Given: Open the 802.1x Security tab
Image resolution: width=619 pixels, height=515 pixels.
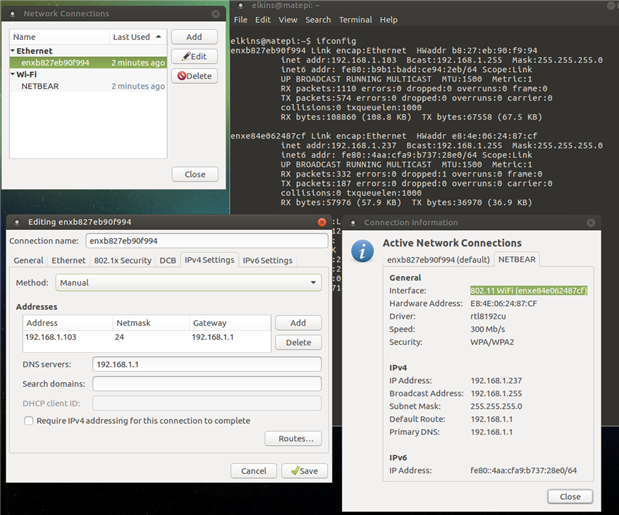Looking at the screenshot, I should click(x=123, y=260).
